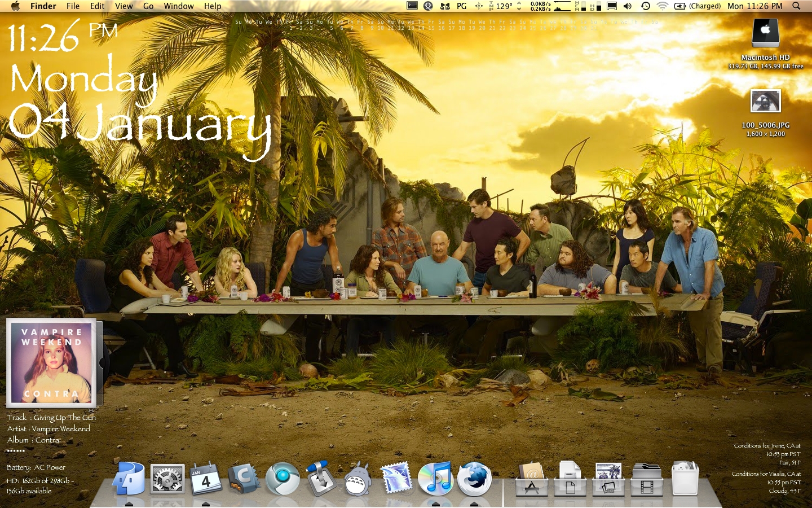This screenshot has height=508, width=812.
Task: Click the PG menu bar item
Action: pyautogui.click(x=462, y=6)
